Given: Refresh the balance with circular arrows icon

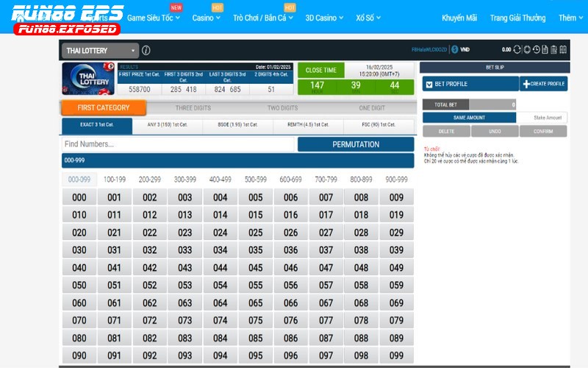Looking at the screenshot, I should point(517,49).
